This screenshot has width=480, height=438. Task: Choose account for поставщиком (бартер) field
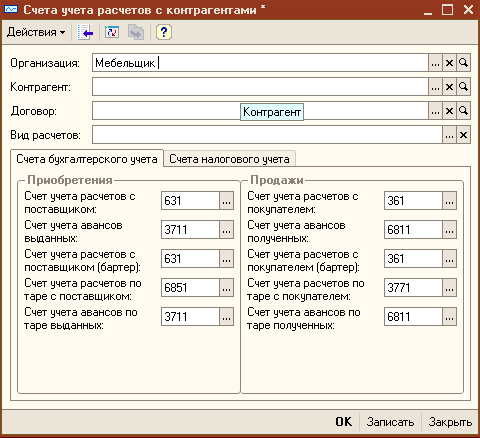point(226,259)
